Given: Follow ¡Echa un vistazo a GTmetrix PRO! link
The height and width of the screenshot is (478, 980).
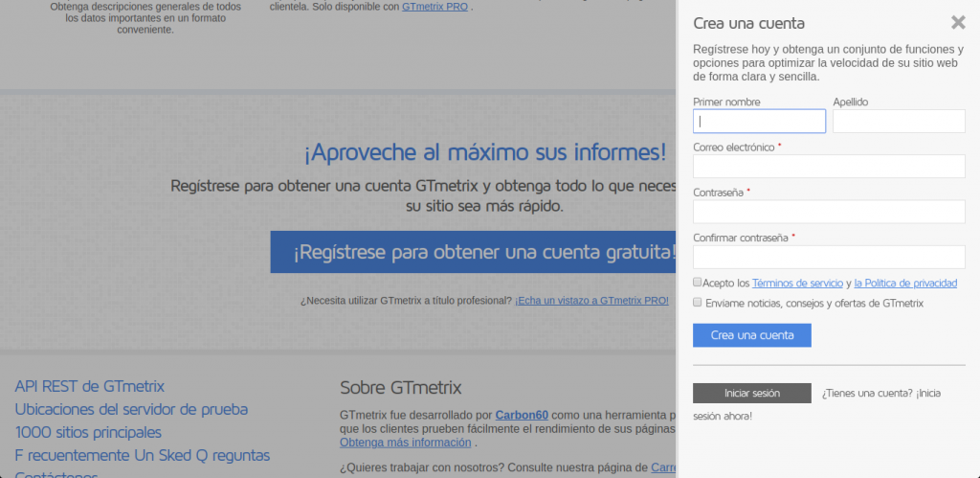Looking at the screenshot, I should [x=591, y=301].
